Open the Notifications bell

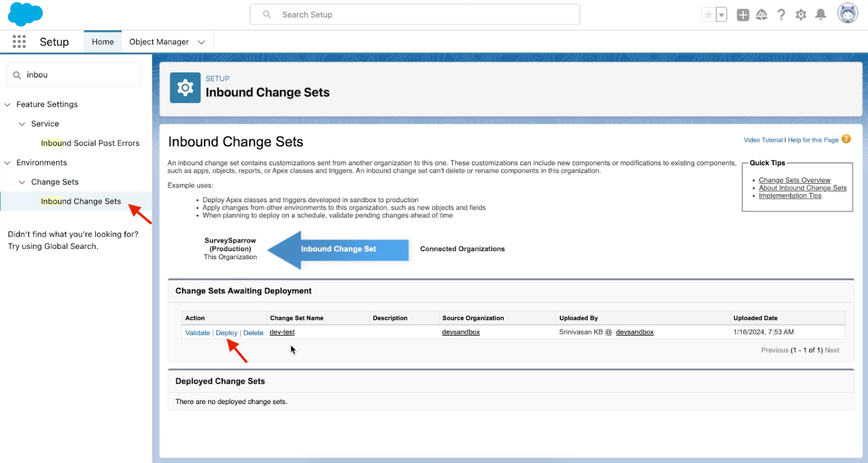point(821,15)
